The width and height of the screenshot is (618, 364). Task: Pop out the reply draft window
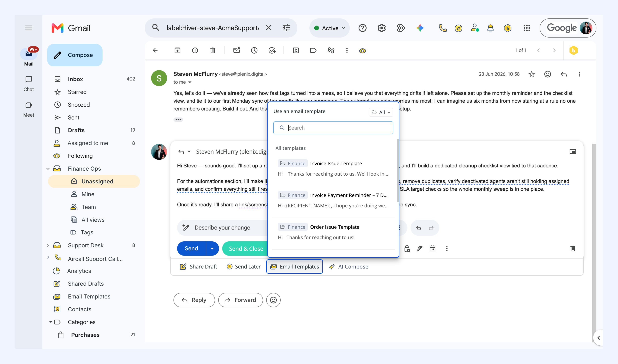(x=573, y=151)
